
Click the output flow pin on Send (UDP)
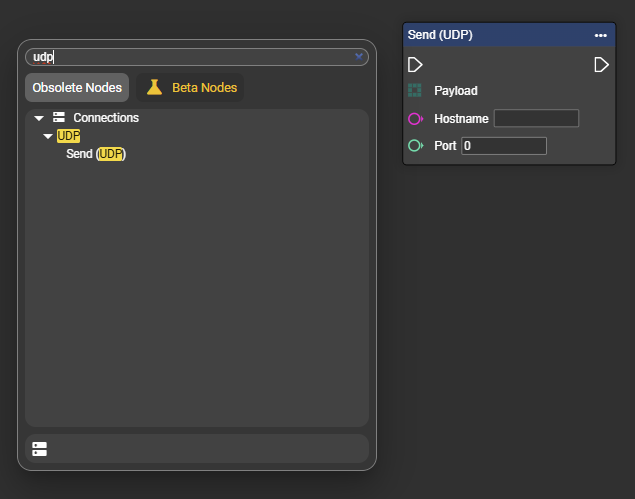(x=601, y=65)
